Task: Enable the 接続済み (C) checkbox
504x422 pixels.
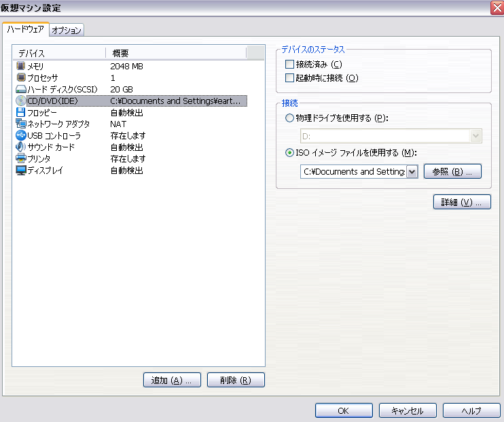Action: click(x=289, y=65)
